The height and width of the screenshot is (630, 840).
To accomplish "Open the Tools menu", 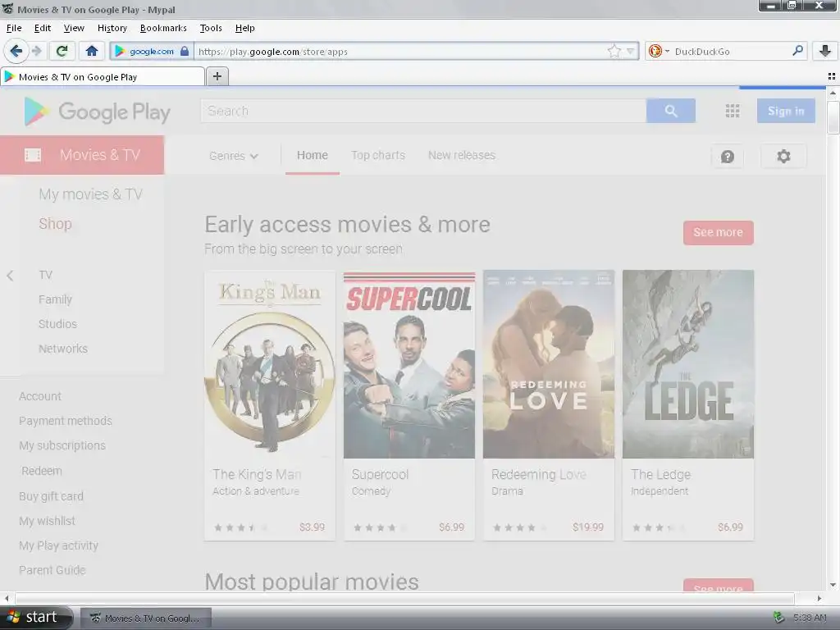I will pos(211,28).
